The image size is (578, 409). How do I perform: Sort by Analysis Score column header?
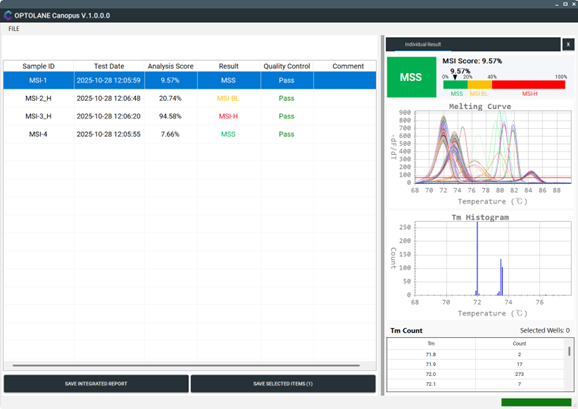coord(171,66)
